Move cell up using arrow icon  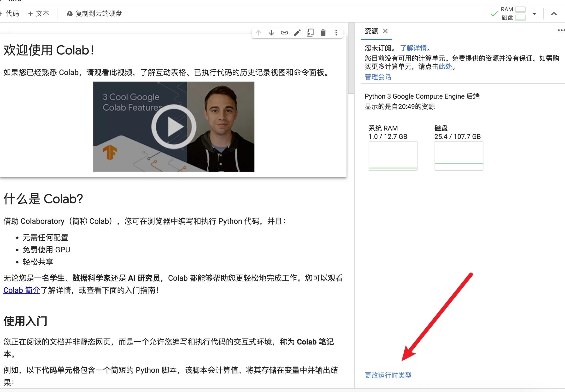pos(258,33)
